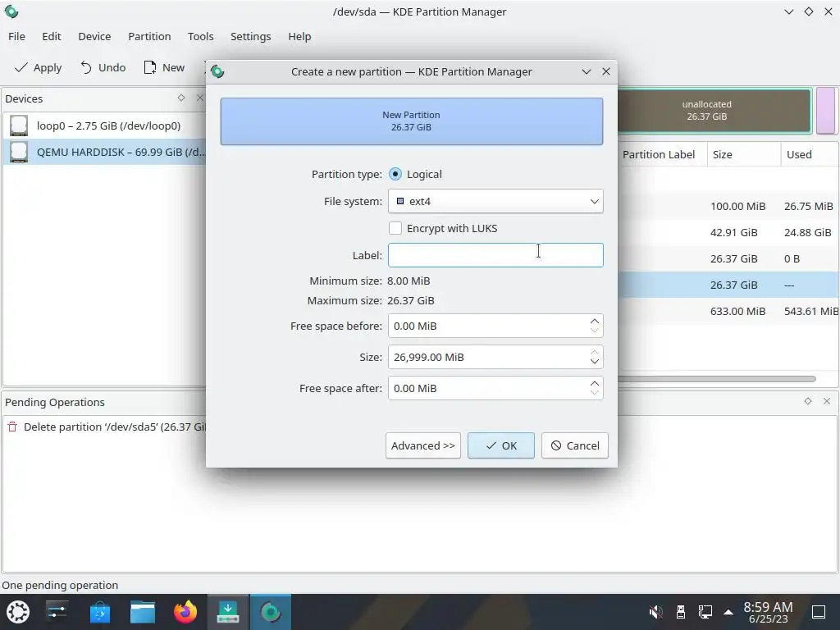Screen dimensions: 840x630
Task: Enable Encrypt with LUKS checkbox
Action: pos(395,228)
